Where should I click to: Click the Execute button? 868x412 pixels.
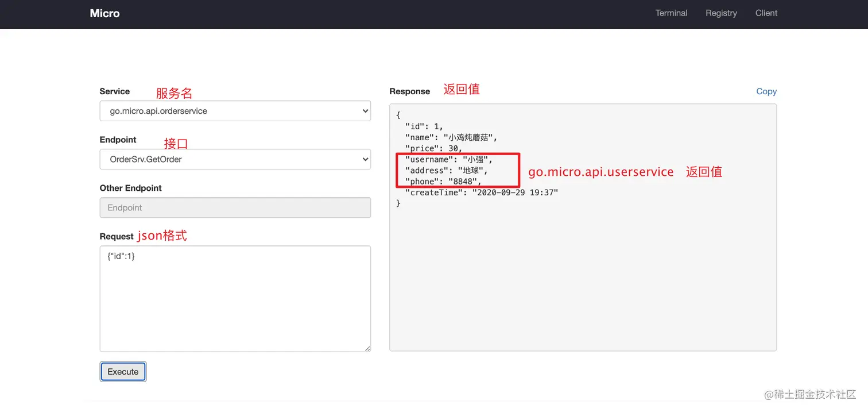[x=123, y=372]
